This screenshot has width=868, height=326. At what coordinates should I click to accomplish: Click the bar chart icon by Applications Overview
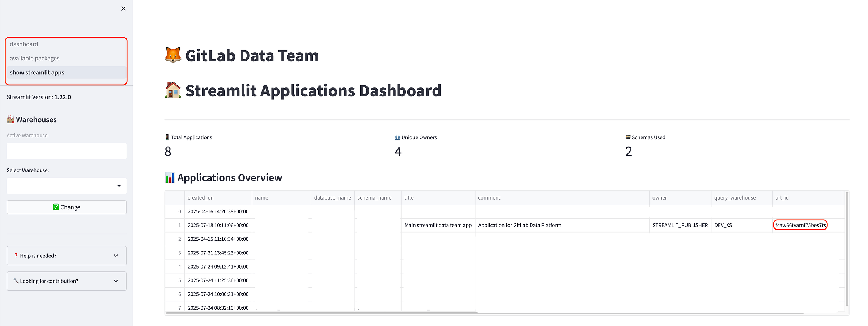(x=170, y=177)
